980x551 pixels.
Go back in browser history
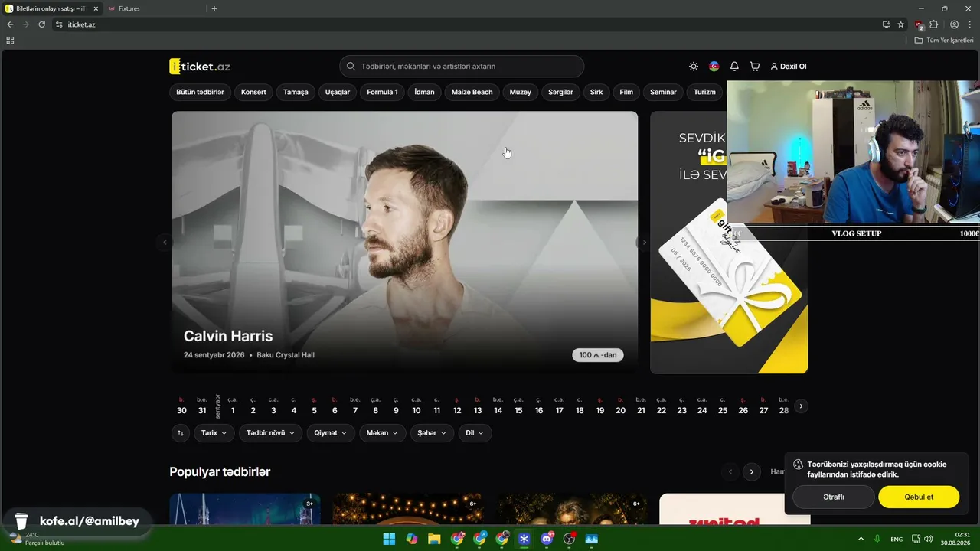(x=10, y=24)
